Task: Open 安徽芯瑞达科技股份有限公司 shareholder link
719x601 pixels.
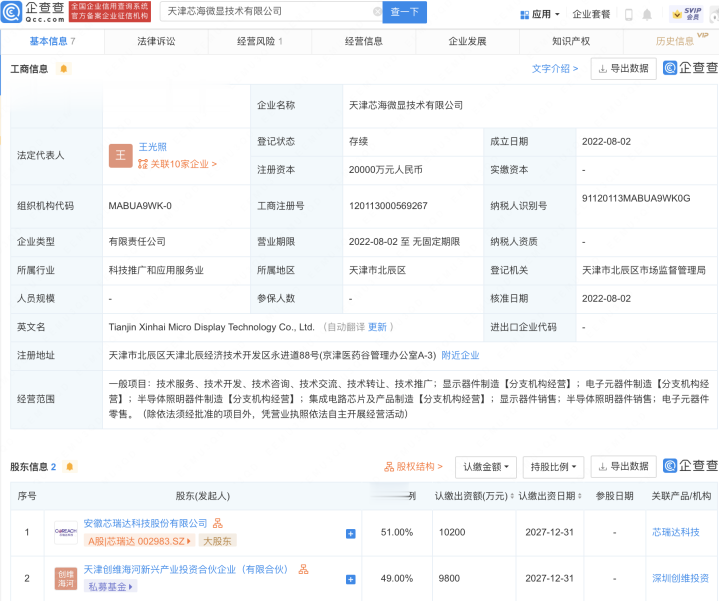Action: click(145, 524)
